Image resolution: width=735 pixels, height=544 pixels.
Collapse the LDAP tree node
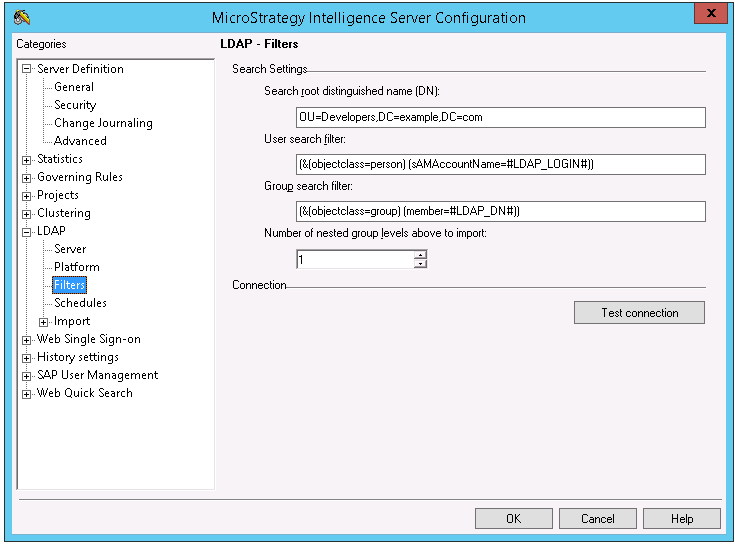[27, 231]
